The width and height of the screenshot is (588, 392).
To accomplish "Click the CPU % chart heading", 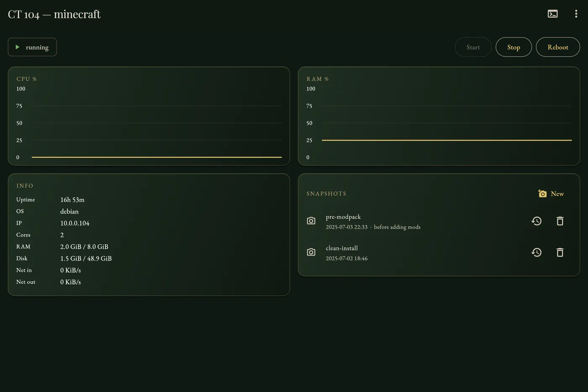I will 26,79.
